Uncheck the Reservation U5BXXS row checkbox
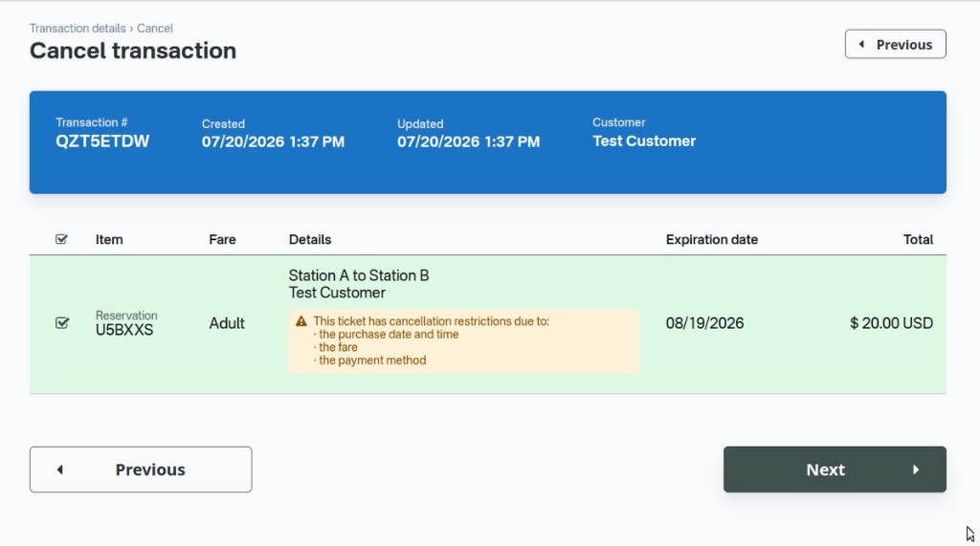This screenshot has height=546, width=980. (x=62, y=323)
